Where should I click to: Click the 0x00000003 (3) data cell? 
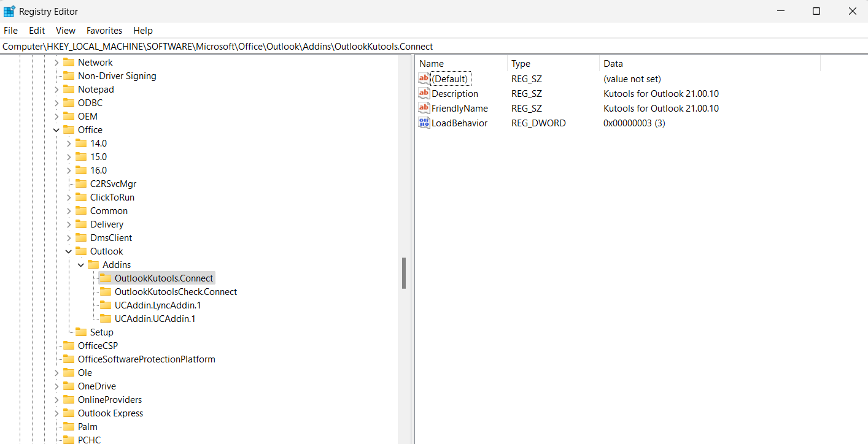click(x=634, y=123)
